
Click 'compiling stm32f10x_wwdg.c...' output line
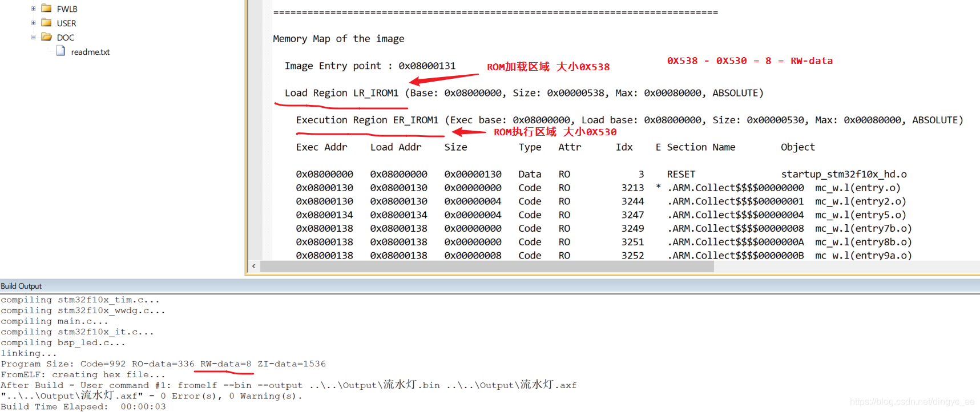(x=83, y=310)
